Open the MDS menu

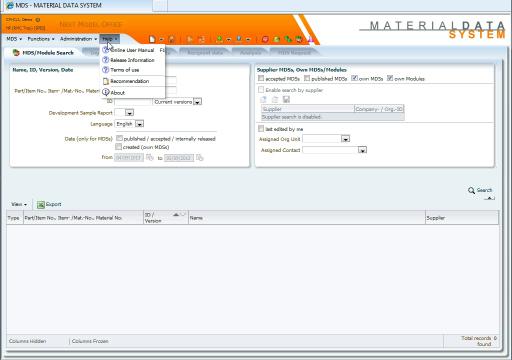(x=14, y=39)
